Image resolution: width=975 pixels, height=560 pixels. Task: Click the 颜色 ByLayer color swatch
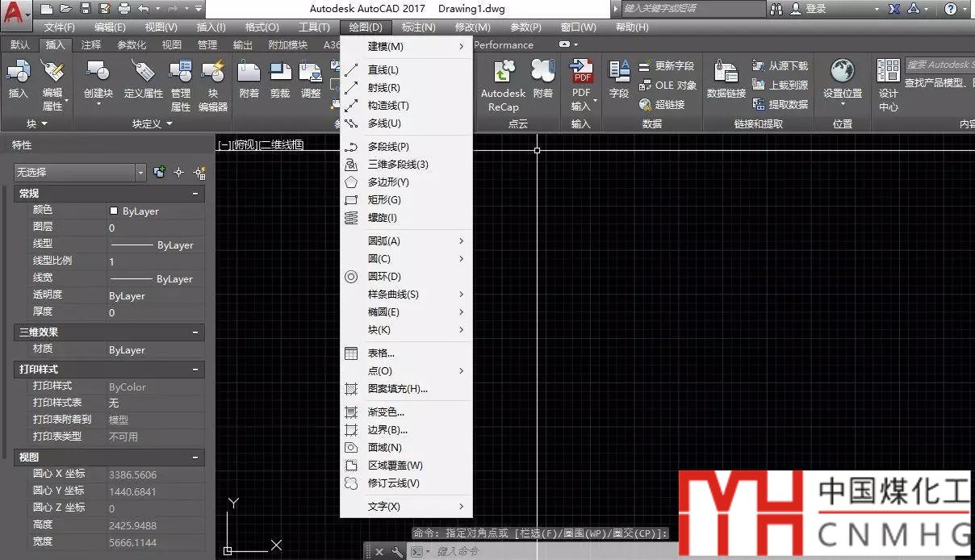114,211
